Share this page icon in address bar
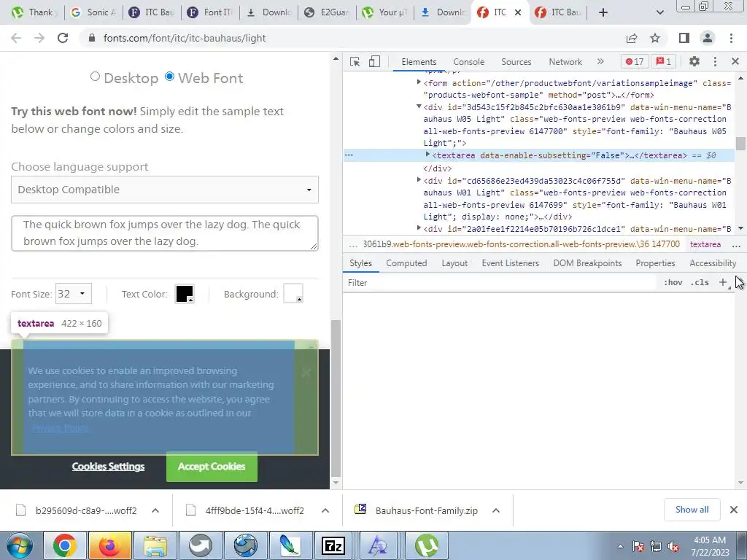The width and height of the screenshot is (747, 560). 632,38
